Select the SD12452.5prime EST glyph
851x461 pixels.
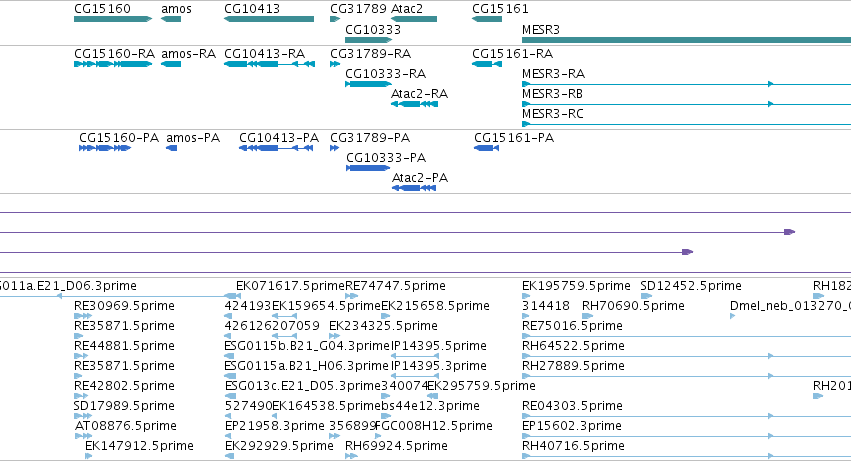point(646,296)
